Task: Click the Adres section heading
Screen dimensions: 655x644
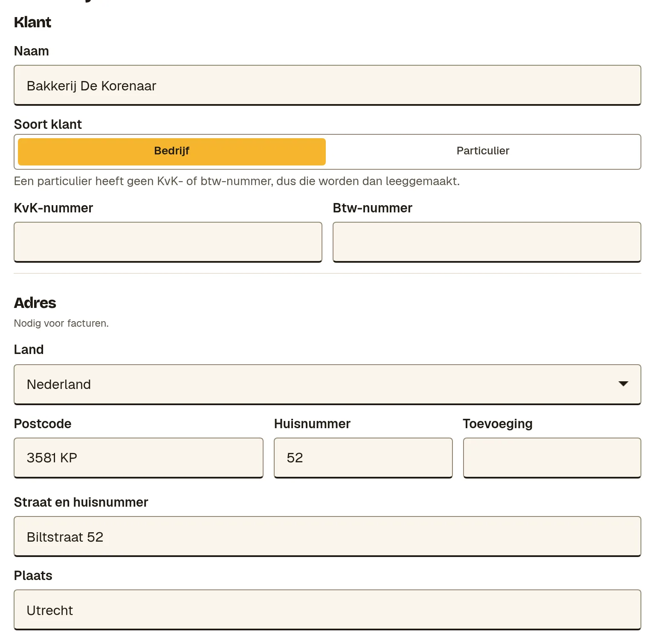Action: [x=35, y=303]
